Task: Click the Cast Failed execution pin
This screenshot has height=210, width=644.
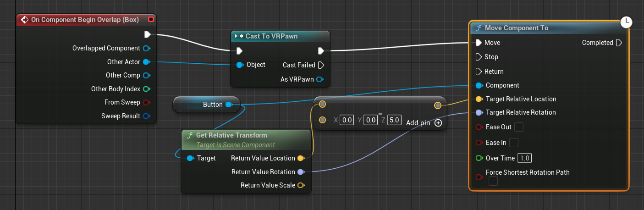Action: (321, 65)
